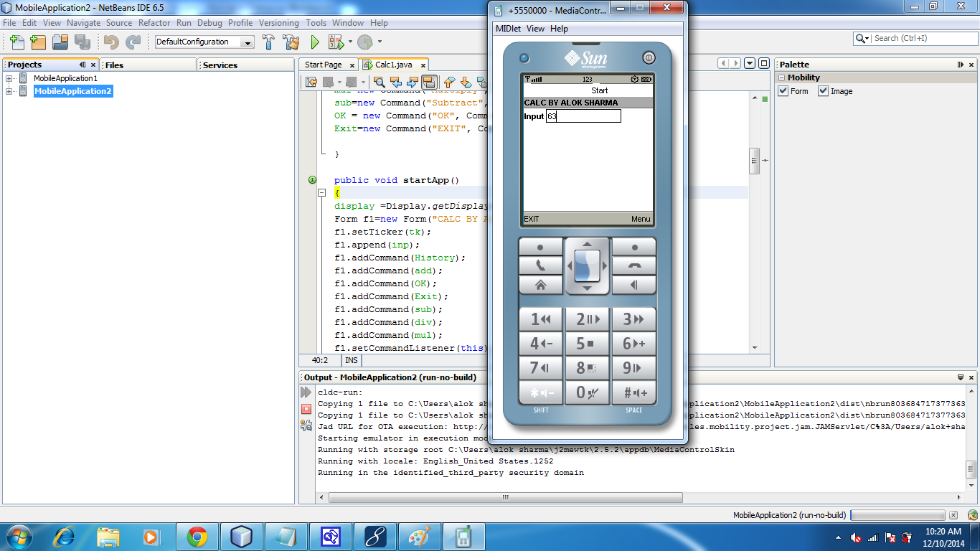Open the editor document list dropdown

coord(750,64)
